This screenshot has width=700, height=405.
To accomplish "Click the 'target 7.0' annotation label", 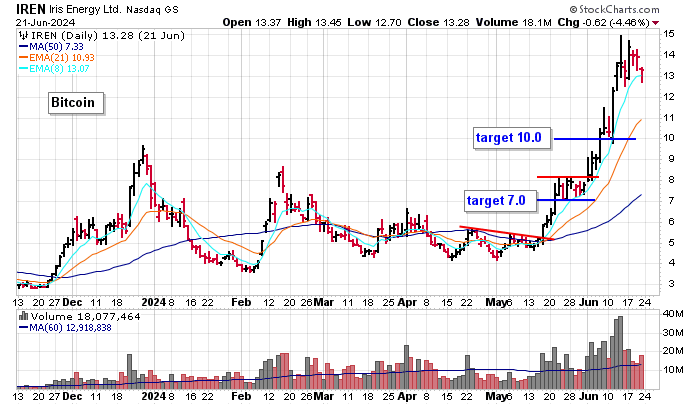I will click(500, 200).
